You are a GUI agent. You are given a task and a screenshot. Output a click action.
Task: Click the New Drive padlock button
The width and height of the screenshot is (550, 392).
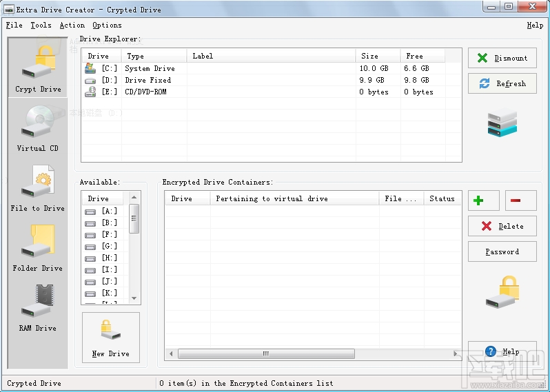pyautogui.click(x=111, y=338)
